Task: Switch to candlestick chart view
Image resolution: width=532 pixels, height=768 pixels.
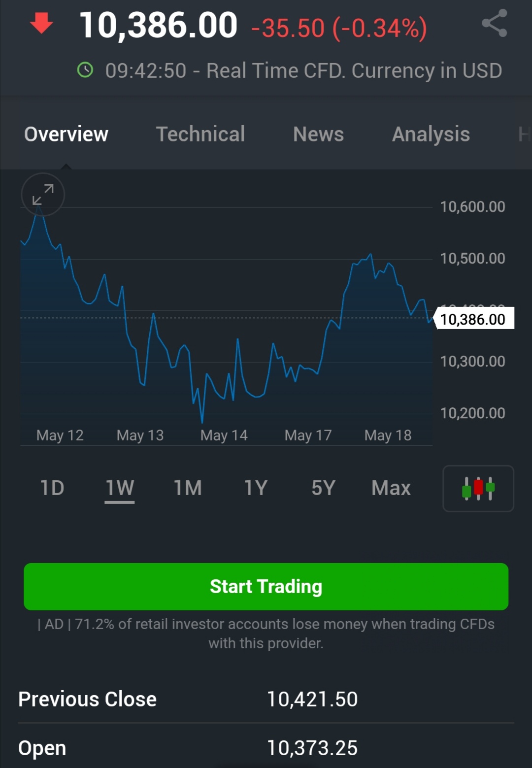Action: click(x=478, y=488)
